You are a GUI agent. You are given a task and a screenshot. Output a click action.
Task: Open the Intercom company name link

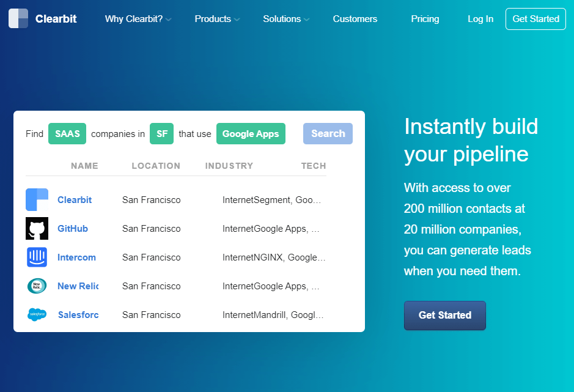(x=76, y=257)
